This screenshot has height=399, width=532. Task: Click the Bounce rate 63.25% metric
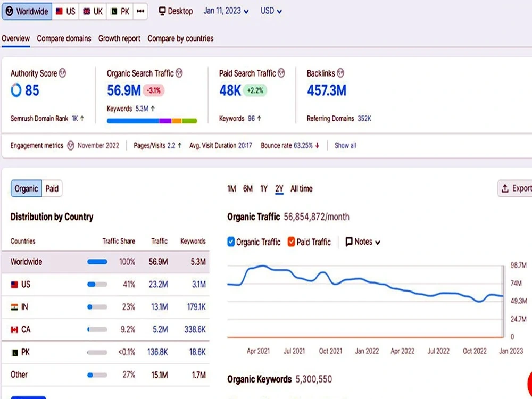point(290,146)
